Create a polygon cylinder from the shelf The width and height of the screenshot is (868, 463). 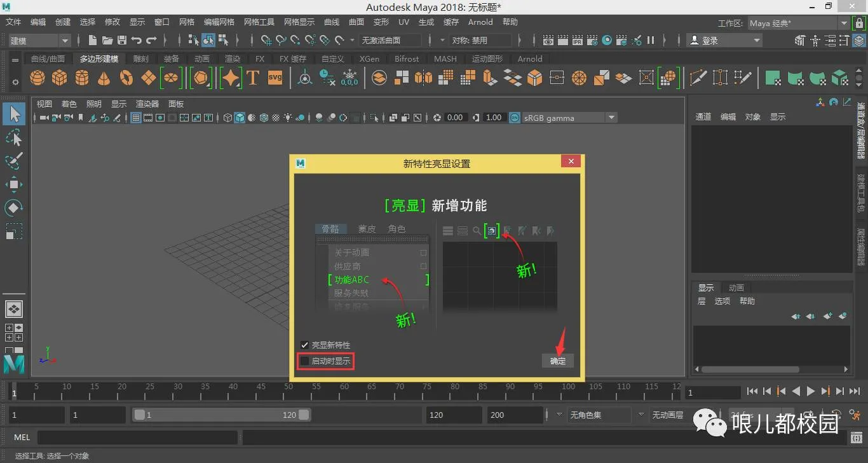coord(82,78)
